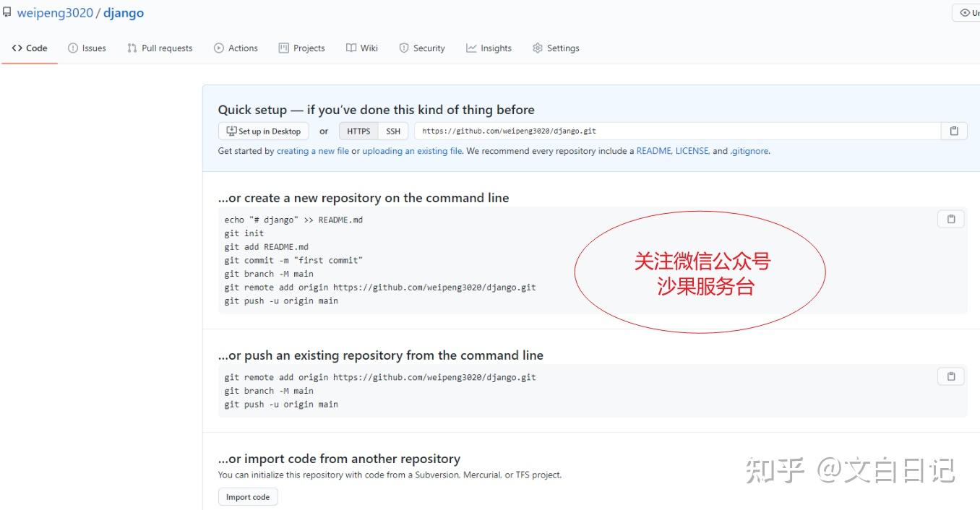The image size is (980, 510).
Task: Click the repository book icon beside weipeng3020
Action: [x=7, y=12]
